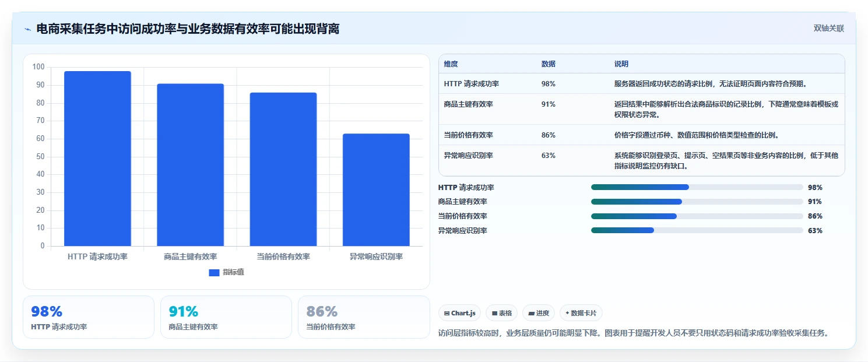Viewport: 868px width, 362px height.
Task: Click the lightning icon beside the title
Action: point(27,29)
